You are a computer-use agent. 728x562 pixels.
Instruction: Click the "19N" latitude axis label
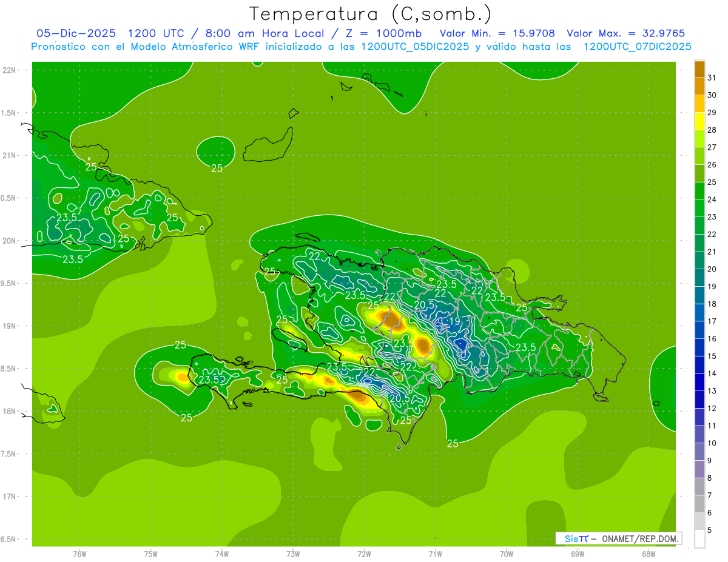(9, 326)
